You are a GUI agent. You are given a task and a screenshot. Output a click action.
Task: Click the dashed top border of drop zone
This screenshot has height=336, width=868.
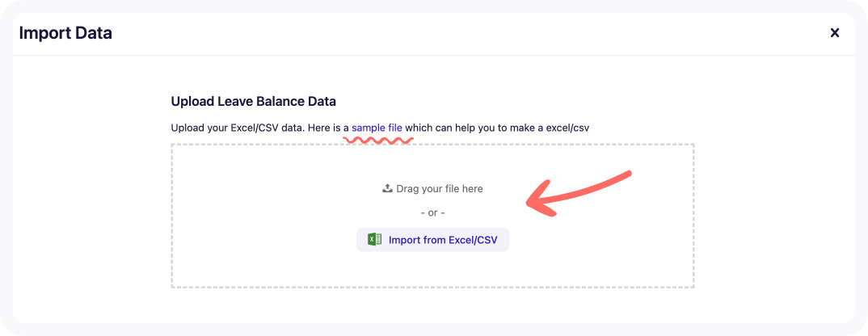(x=432, y=145)
